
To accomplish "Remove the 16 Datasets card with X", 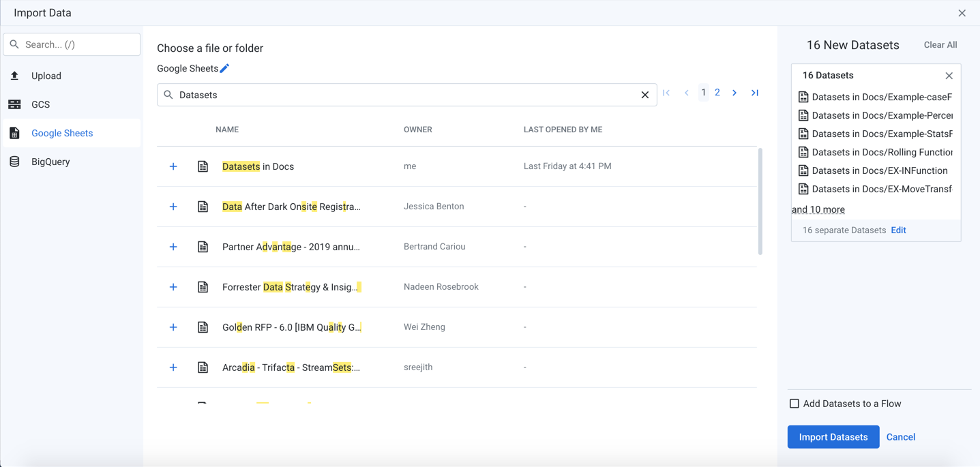I will [x=949, y=76].
